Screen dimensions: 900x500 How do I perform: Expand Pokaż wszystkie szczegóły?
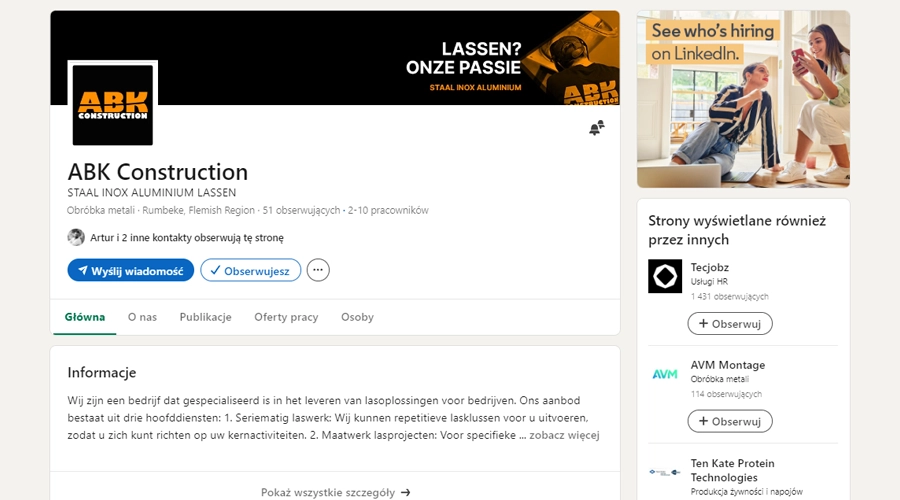click(x=335, y=492)
